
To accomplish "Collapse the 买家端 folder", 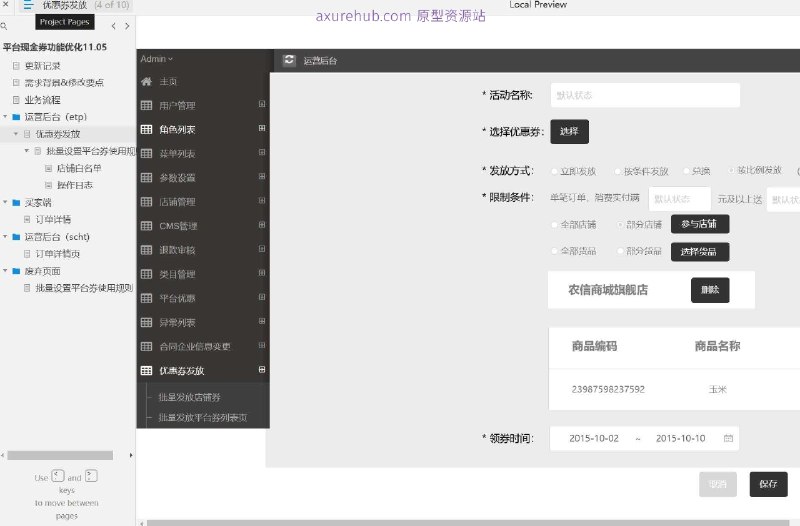I will 5,203.
